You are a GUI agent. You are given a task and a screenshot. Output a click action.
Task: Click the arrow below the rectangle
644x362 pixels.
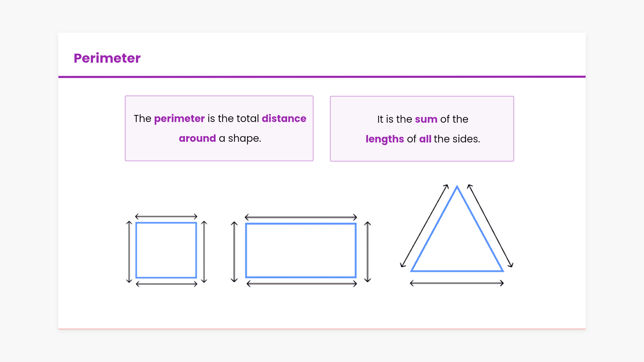point(302,284)
